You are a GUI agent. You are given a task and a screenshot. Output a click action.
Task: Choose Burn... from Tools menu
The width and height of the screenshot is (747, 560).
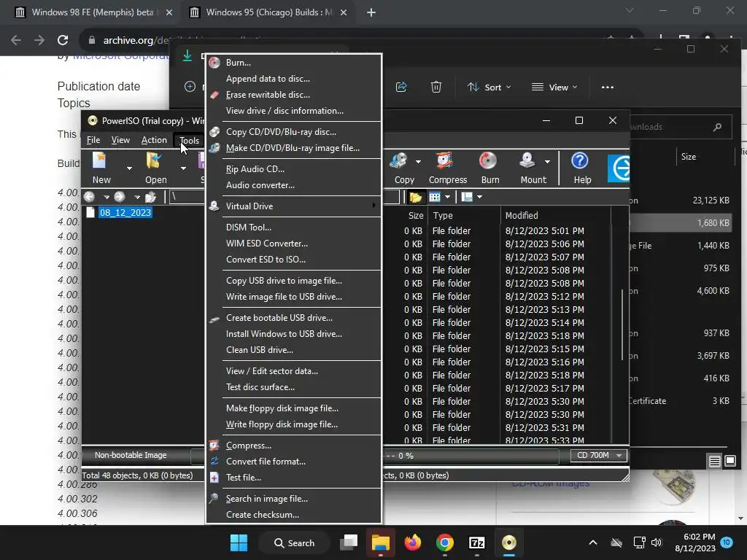tap(294, 63)
